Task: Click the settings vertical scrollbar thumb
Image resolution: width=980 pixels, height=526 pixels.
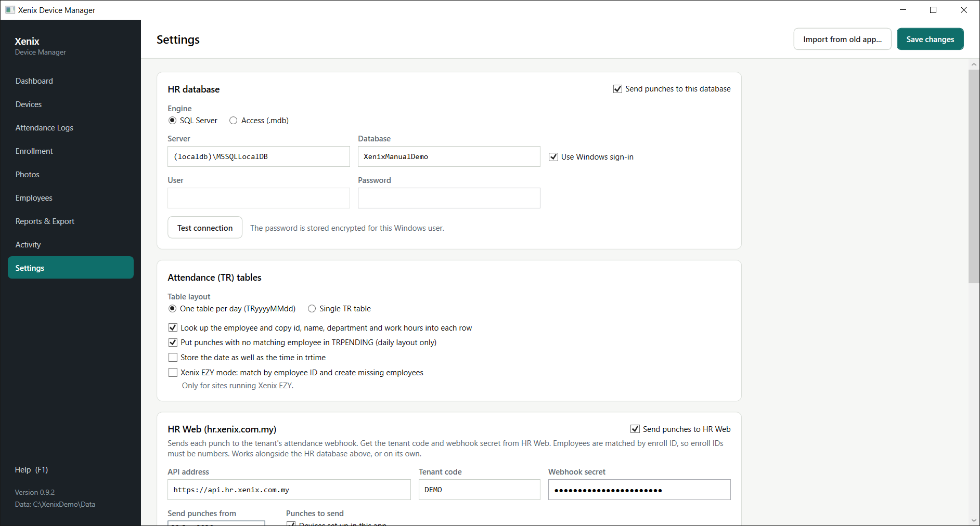Action: 974,177
